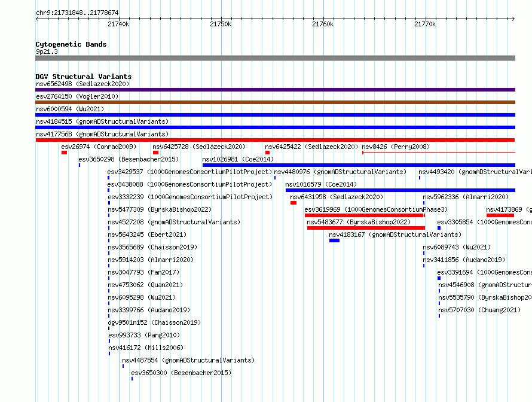The width and height of the screenshot is (532, 402).
Task: Select the red esv3619969 variant bar
Action: click(365, 215)
